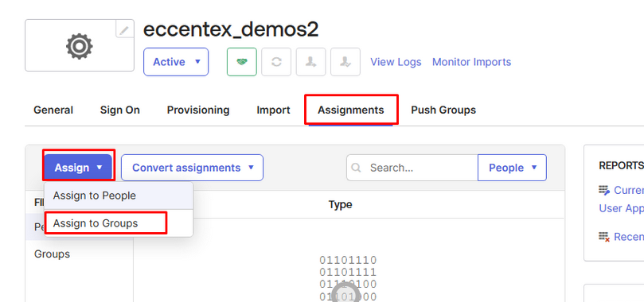
Task: Click the magnifier search icon
Action: [357, 168]
